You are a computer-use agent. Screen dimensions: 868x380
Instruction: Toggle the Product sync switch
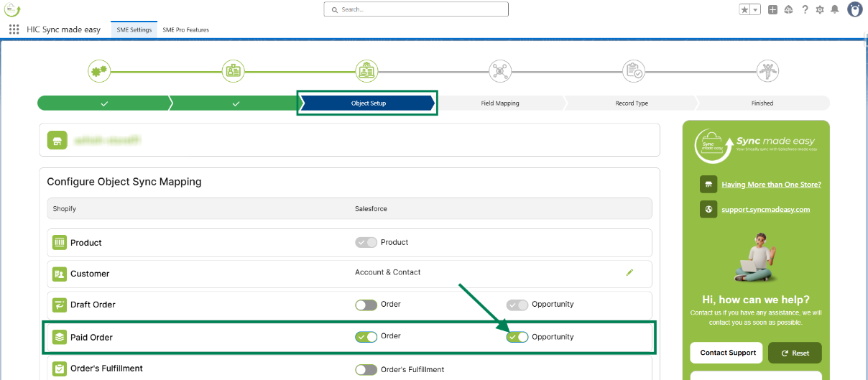point(366,242)
